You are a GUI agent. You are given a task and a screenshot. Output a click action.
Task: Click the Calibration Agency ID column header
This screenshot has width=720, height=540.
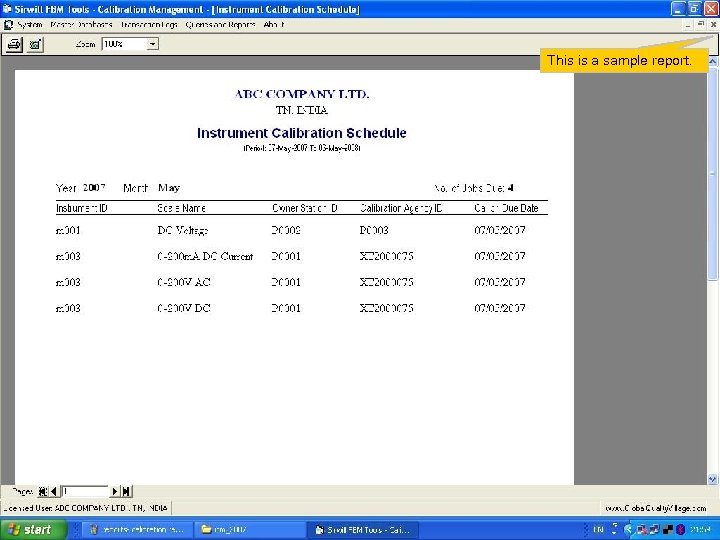coord(401,208)
